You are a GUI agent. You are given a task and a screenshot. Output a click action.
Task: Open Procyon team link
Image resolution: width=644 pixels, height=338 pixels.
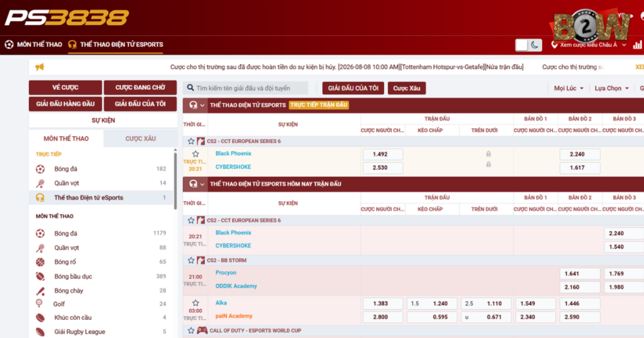click(x=226, y=273)
